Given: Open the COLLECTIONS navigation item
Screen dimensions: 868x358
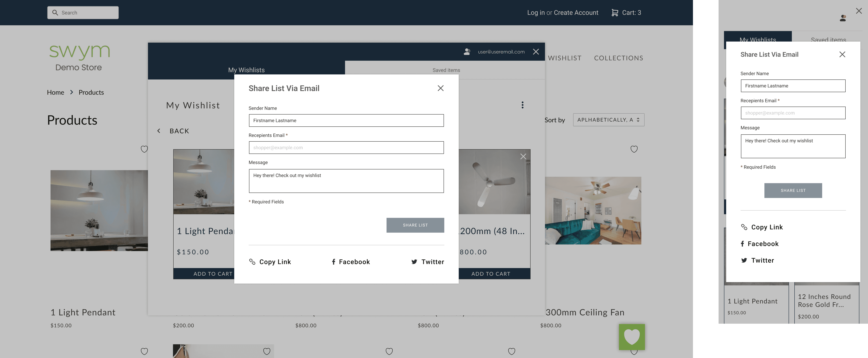Looking at the screenshot, I should click(619, 58).
